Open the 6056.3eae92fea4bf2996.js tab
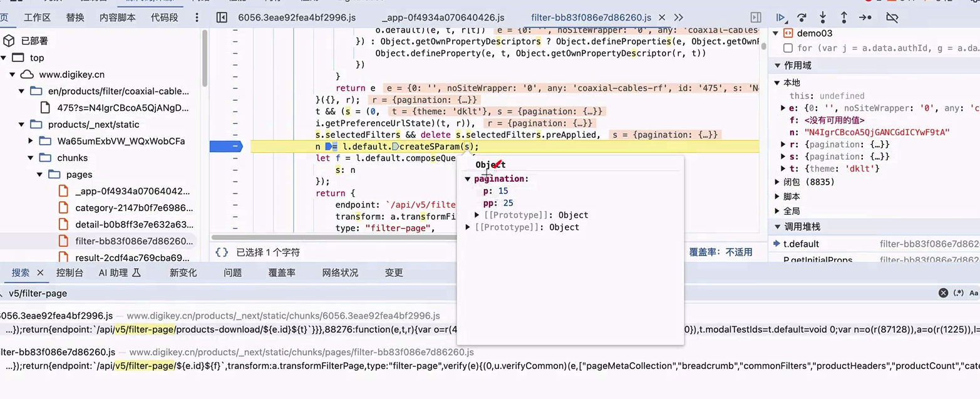980x399 pixels. pos(296,18)
